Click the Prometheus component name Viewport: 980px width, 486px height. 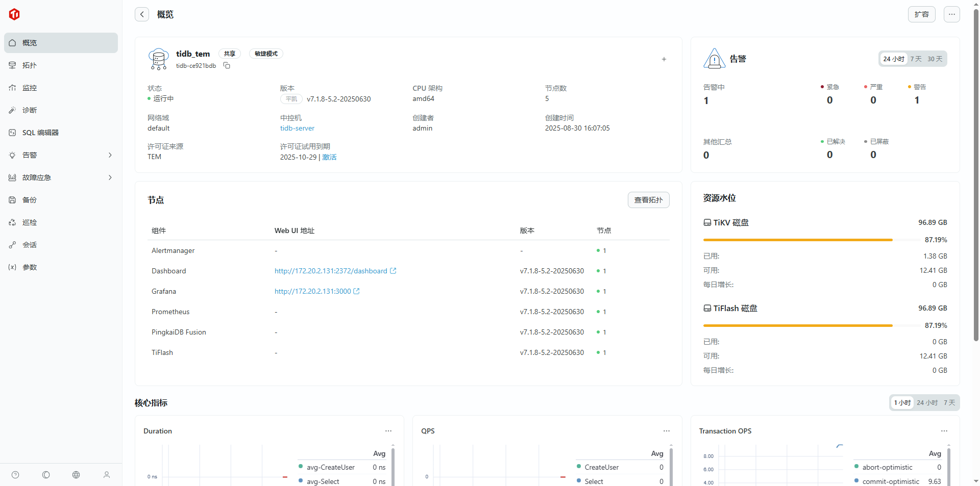(x=170, y=312)
